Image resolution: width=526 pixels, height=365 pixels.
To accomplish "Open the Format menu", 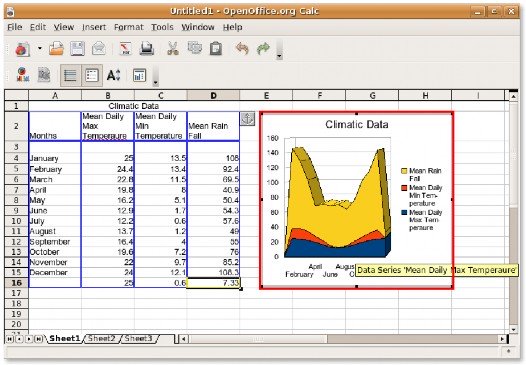I will 128,27.
